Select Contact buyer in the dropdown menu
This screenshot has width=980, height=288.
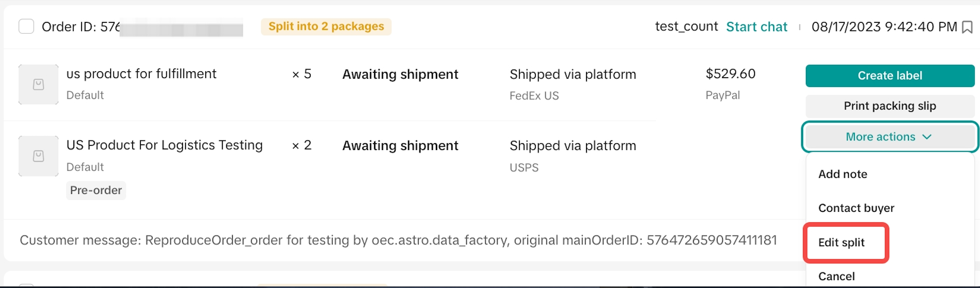(x=856, y=208)
